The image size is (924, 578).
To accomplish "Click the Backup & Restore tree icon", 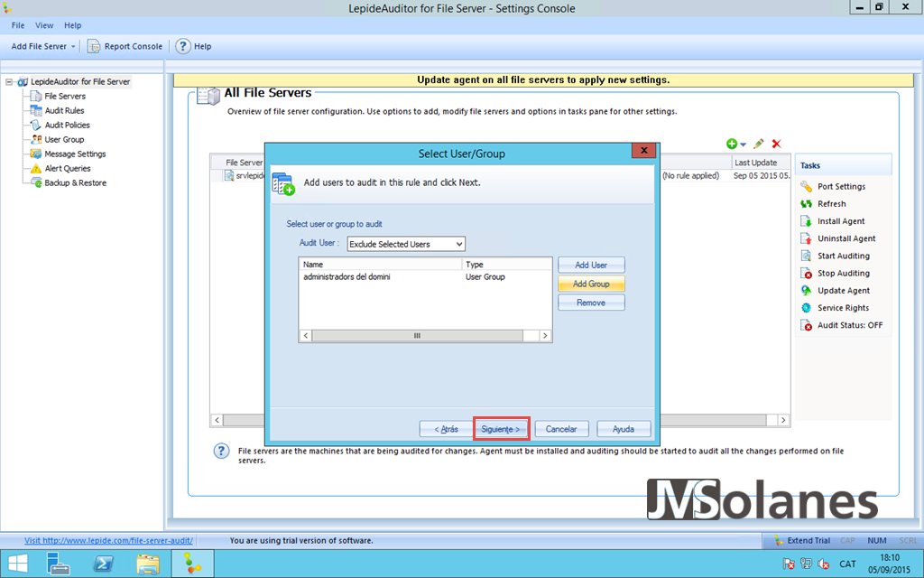I will point(36,182).
